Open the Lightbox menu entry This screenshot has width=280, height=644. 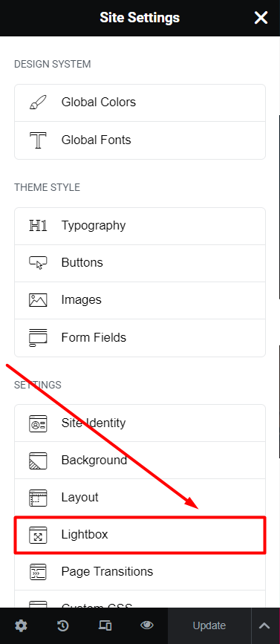[140, 535]
